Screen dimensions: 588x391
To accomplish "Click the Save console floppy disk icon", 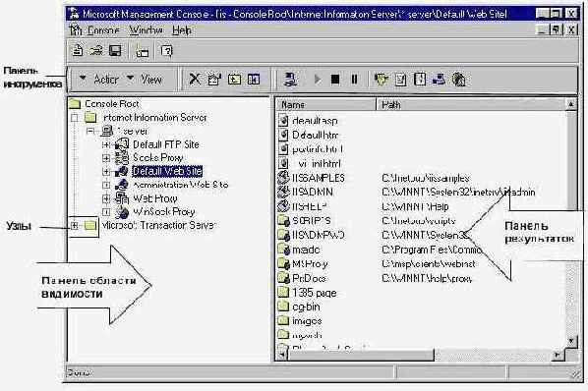I will click(115, 50).
